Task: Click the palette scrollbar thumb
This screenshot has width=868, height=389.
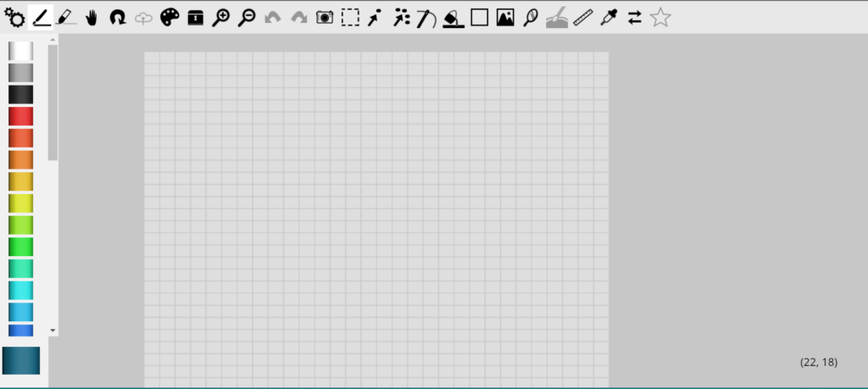Action: tap(53, 103)
